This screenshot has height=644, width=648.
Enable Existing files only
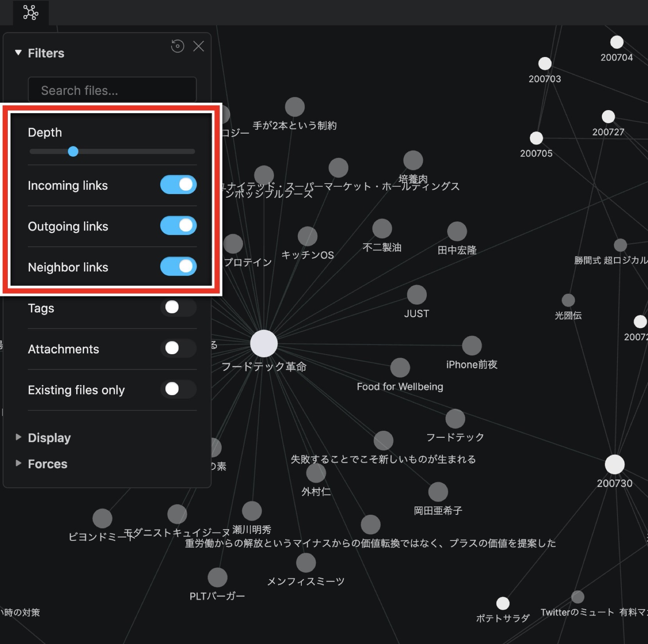pyautogui.click(x=178, y=389)
